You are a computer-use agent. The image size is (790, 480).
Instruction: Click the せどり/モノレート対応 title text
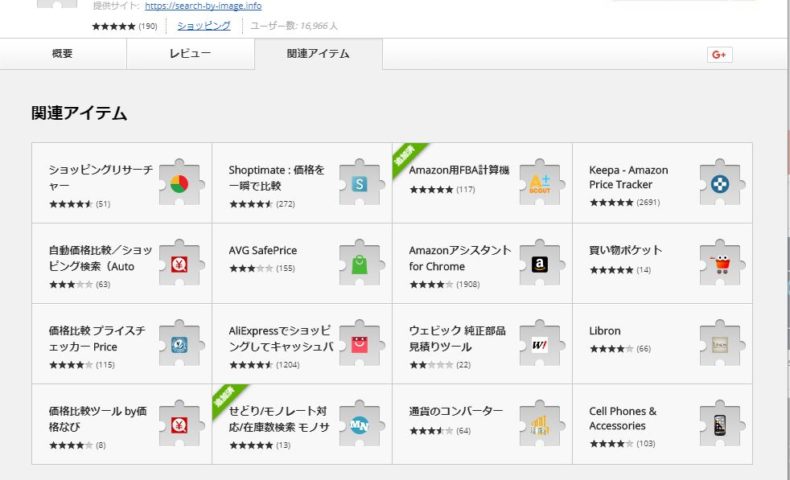point(279,419)
